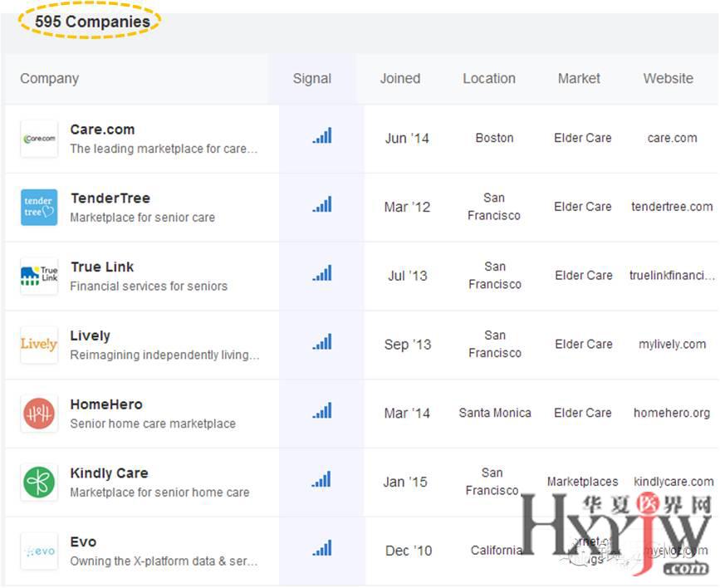Click the Kindly Care green logo icon
720x588 pixels.
39,482
